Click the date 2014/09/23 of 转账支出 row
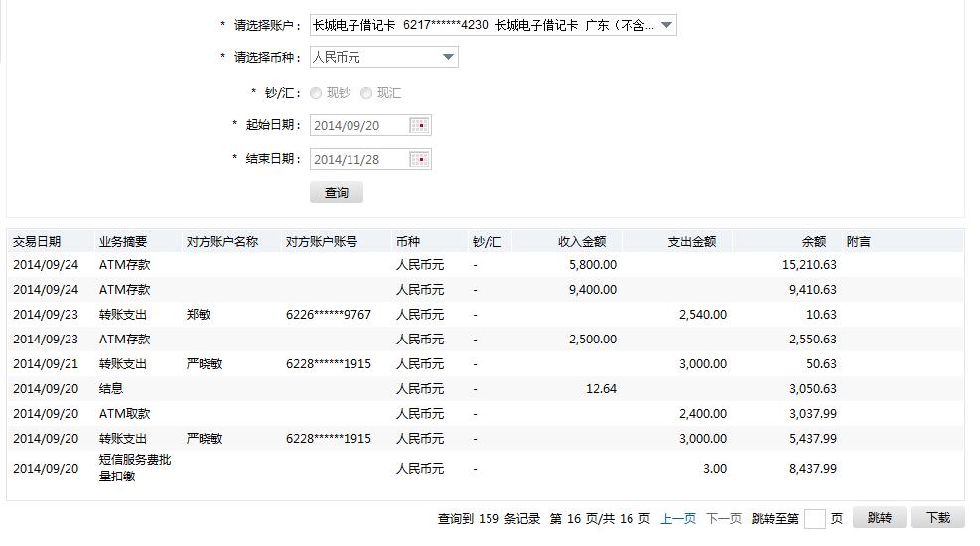Image resolution: width=980 pixels, height=546 pixels. [46, 315]
